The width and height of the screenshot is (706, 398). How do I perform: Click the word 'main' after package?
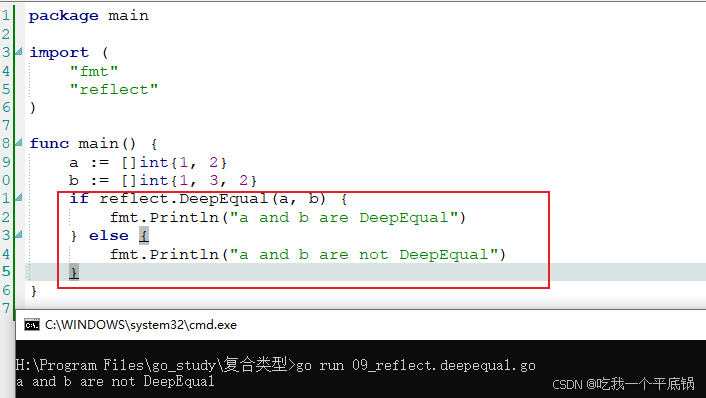click(128, 16)
